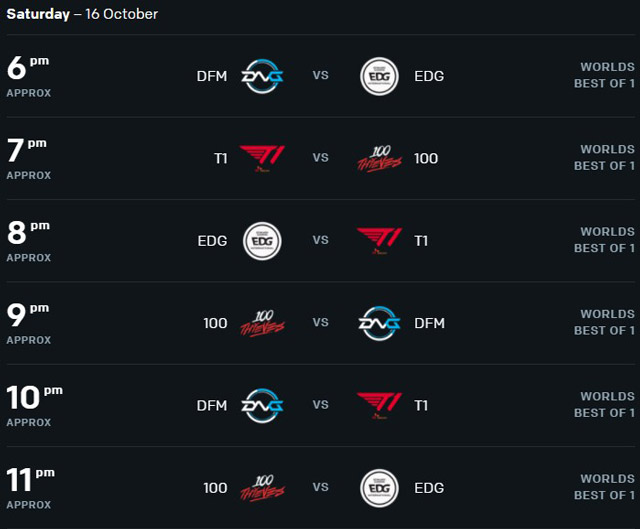
Task: Open 100 Thieves logo in 7 pm match
Action: (379, 158)
